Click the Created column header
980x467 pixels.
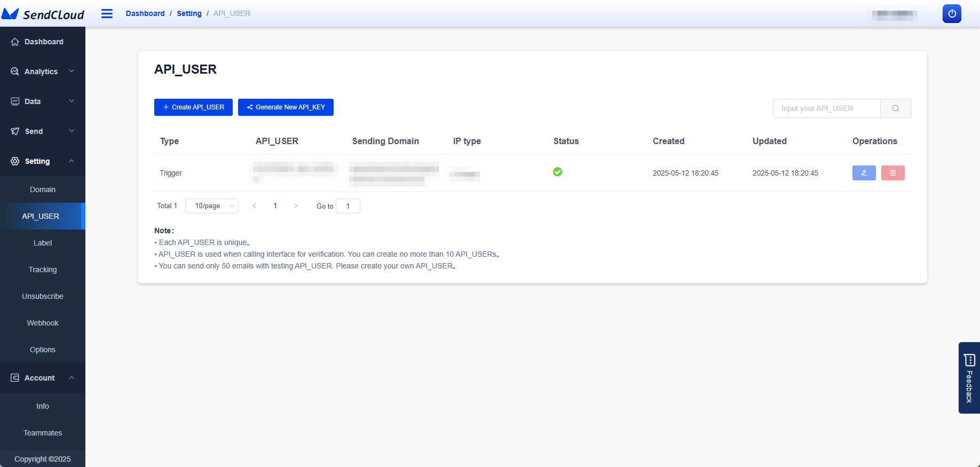tap(668, 141)
